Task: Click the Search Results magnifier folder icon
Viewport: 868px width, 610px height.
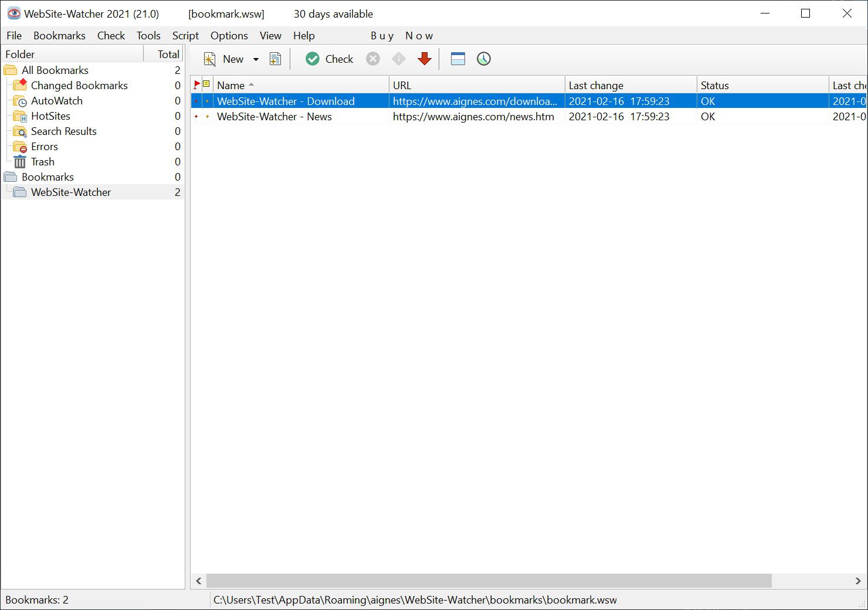Action: [x=20, y=131]
